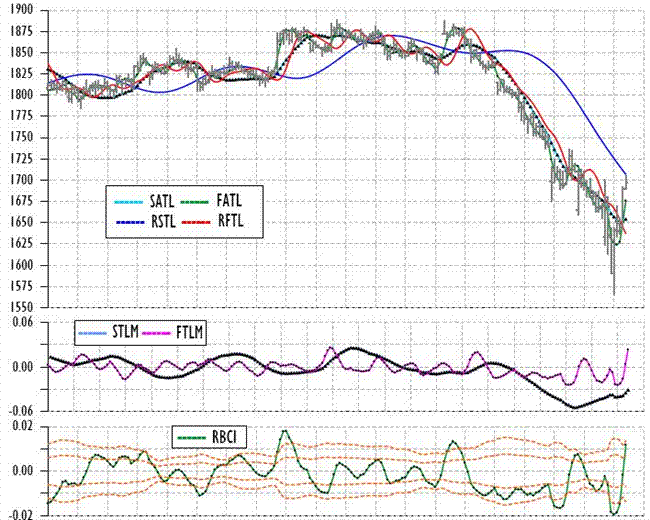This screenshot has height=520, width=650.
Task: Click the -0.06 axis label of STLM panel
Action: coord(21,411)
